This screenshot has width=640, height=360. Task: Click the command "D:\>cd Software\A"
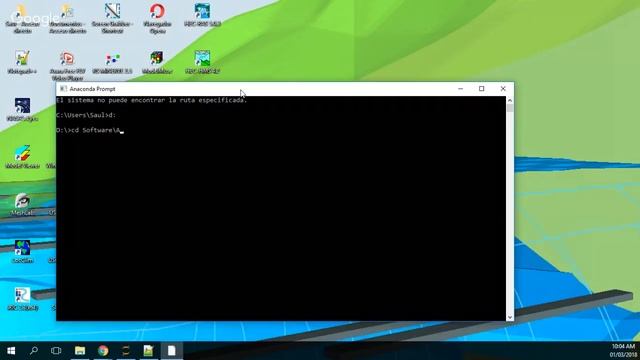click(x=89, y=130)
